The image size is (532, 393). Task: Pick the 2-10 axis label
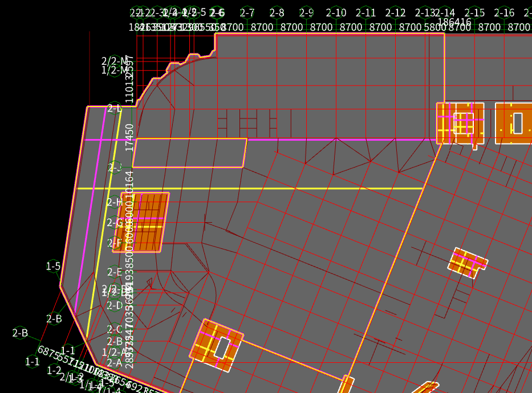point(336,13)
